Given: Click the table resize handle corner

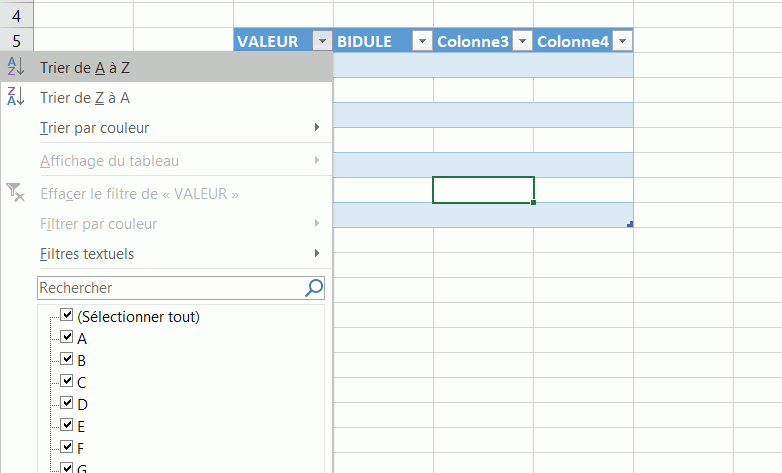Looking at the screenshot, I should tap(630, 225).
